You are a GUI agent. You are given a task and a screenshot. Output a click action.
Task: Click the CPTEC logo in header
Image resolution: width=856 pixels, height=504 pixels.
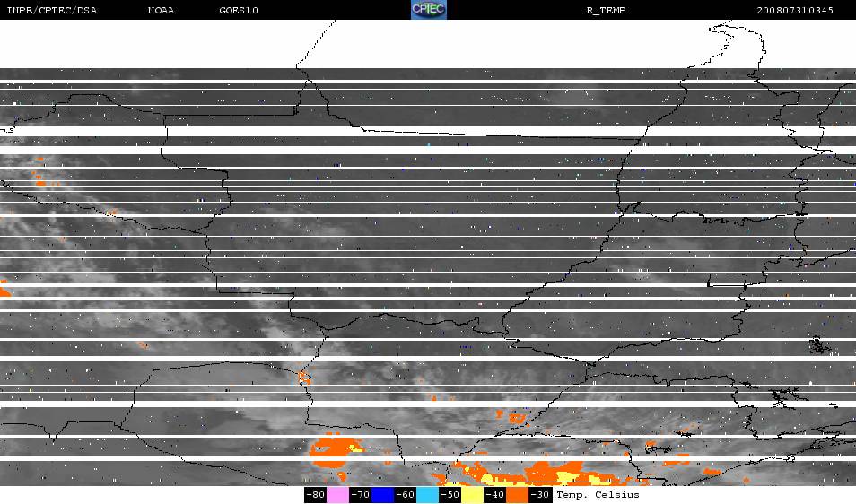click(428, 10)
